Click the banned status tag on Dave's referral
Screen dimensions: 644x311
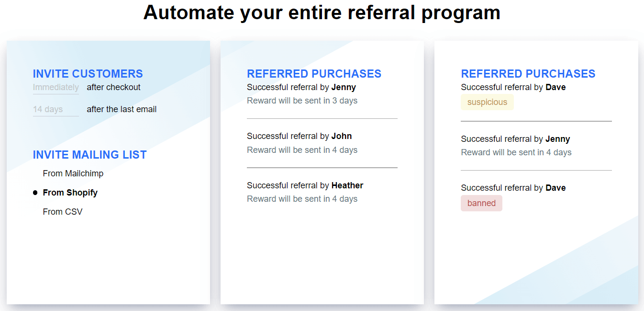tap(481, 203)
